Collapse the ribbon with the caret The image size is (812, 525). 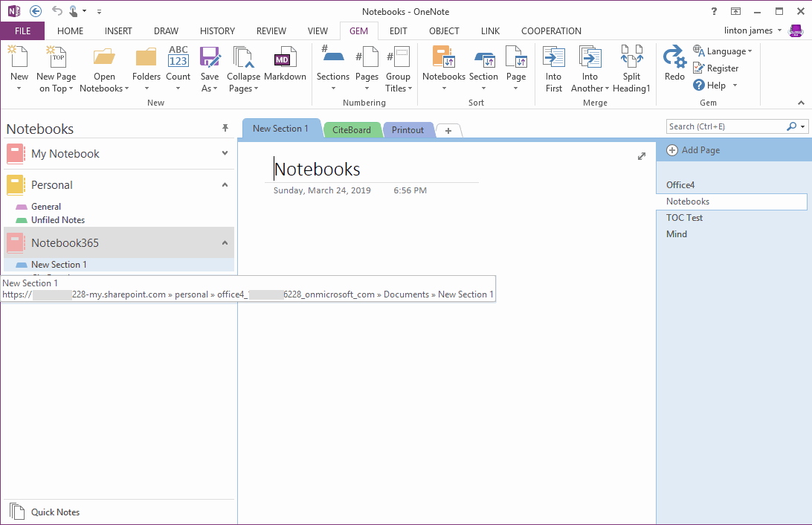pyautogui.click(x=801, y=103)
